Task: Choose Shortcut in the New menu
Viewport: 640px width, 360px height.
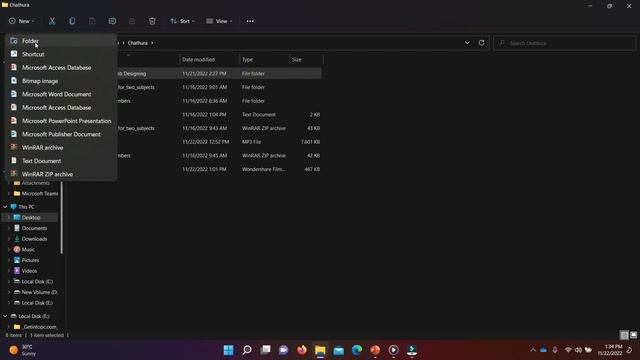Action: 61,54
